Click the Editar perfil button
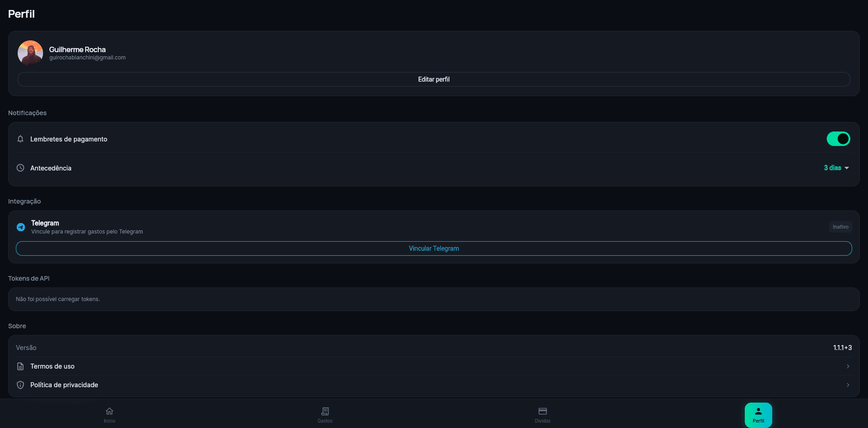This screenshot has width=868, height=428. point(434,79)
